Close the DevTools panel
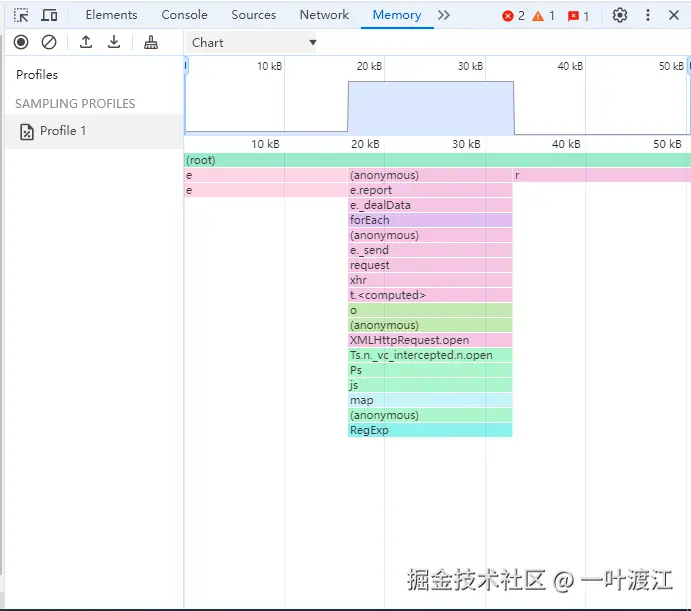This screenshot has width=691, height=611. 674,15
